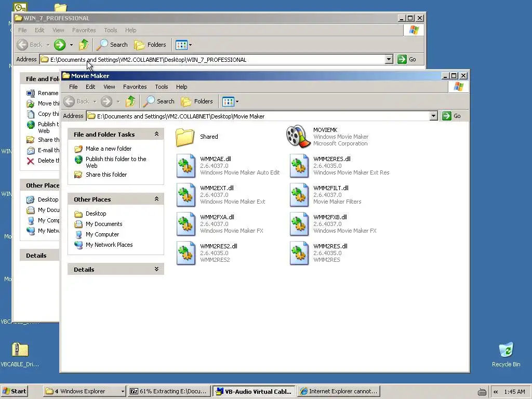
Task: Click Search in Movie Maker toolbar
Action: tap(159, 101)
